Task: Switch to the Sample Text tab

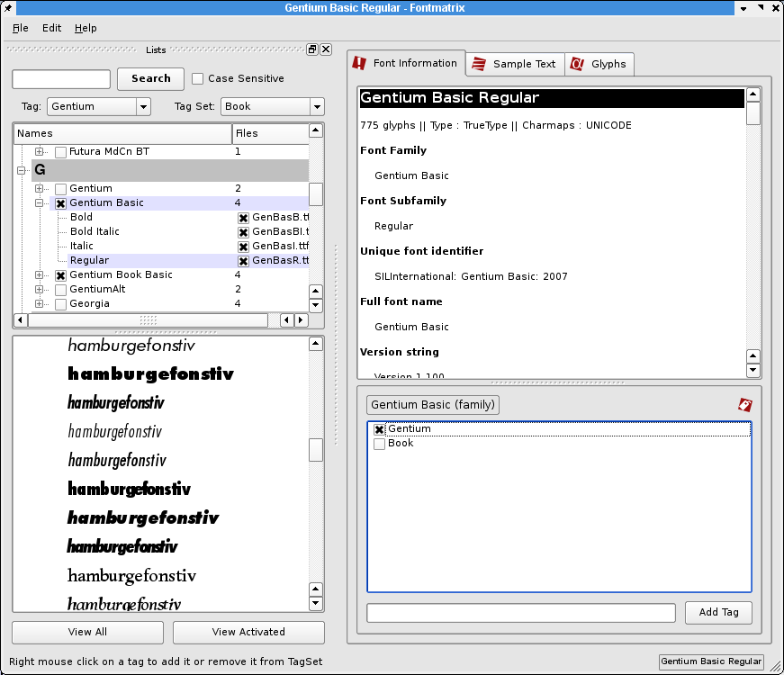Action: [x=515, y=64]
